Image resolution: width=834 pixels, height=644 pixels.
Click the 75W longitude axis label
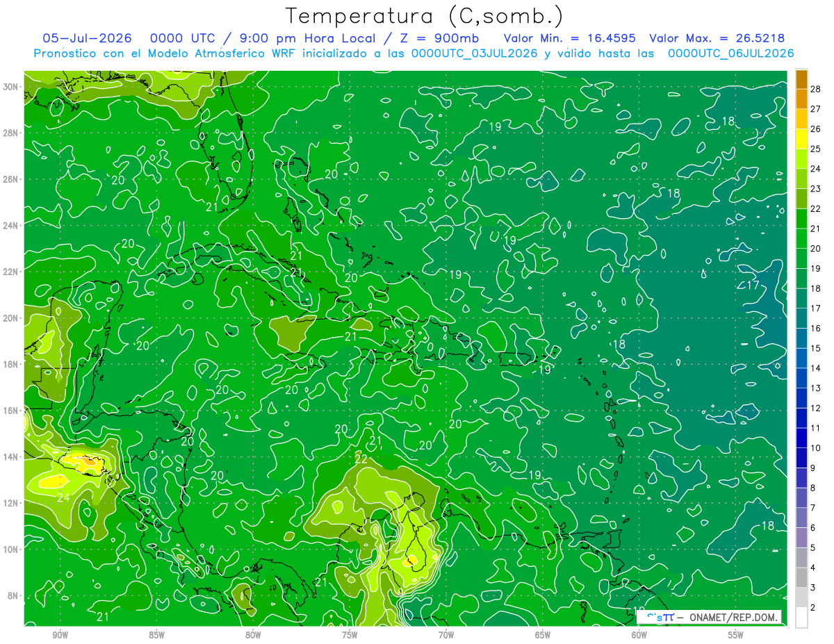tap(350, 635)
